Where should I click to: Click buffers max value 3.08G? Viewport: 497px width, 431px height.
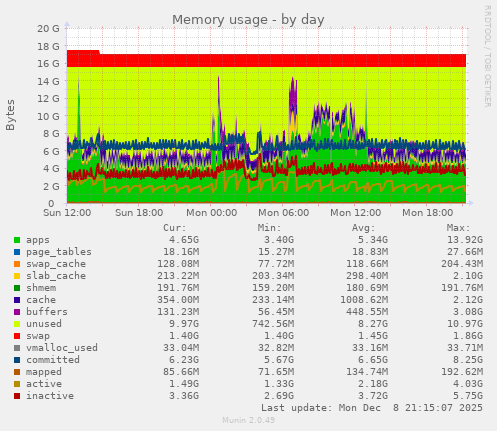(468, 312)
